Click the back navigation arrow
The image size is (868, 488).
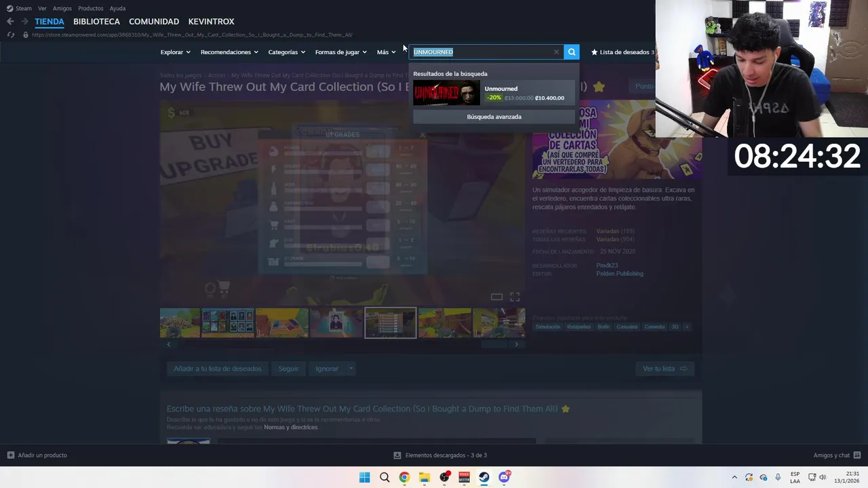[10, 22]
